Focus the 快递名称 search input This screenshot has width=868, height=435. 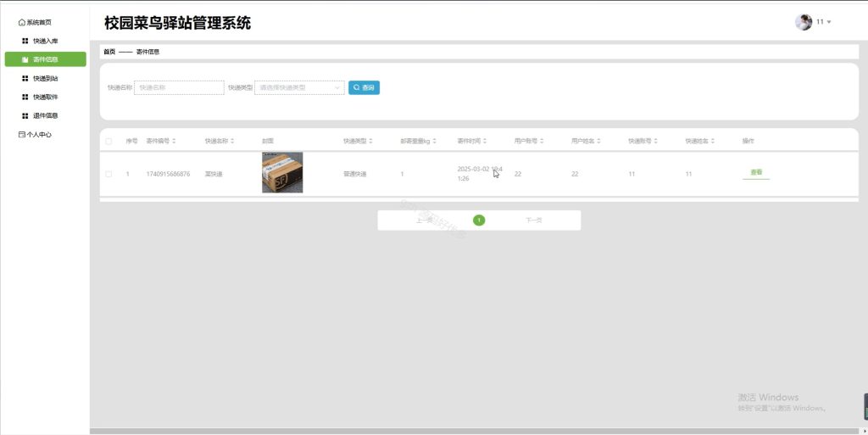(180, 87)
